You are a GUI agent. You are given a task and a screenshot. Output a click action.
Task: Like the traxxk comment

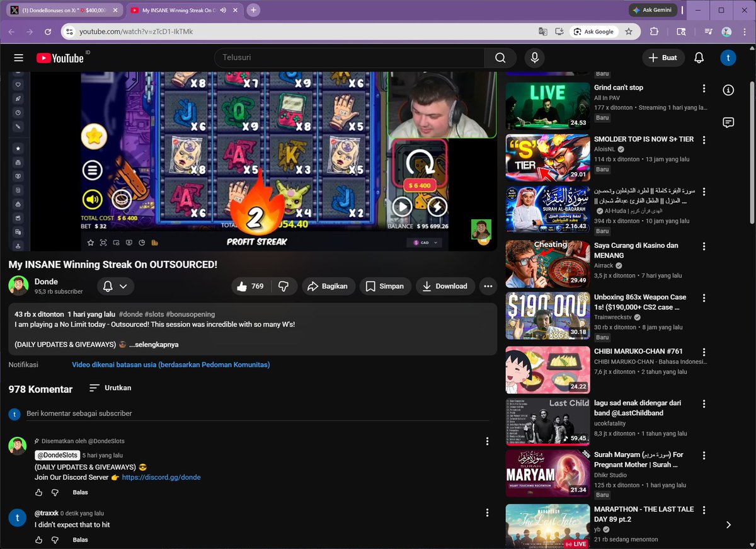tap(39, 540)
